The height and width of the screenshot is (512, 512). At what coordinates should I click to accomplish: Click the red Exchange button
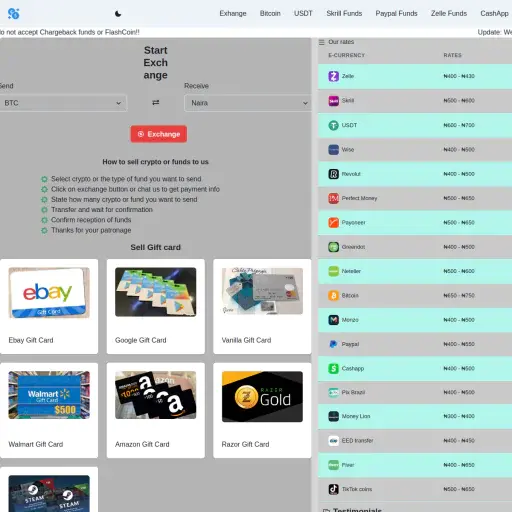pyautogui.click(x=159, y=134)
